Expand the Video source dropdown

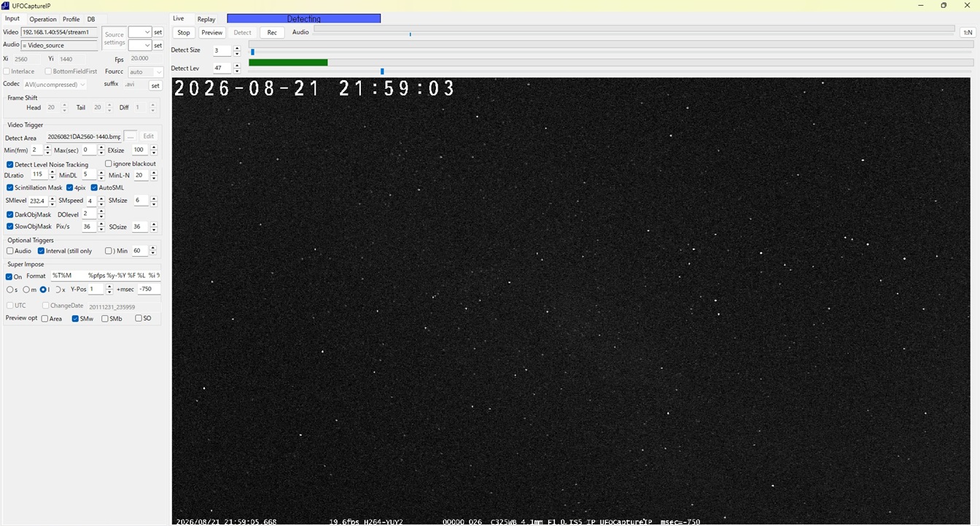coord(140,32)
